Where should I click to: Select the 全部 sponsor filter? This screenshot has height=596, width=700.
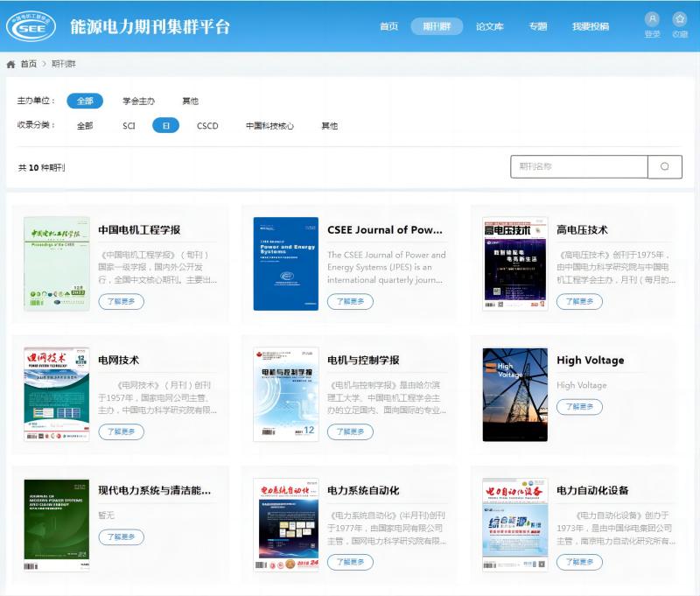tap(85, 101)
